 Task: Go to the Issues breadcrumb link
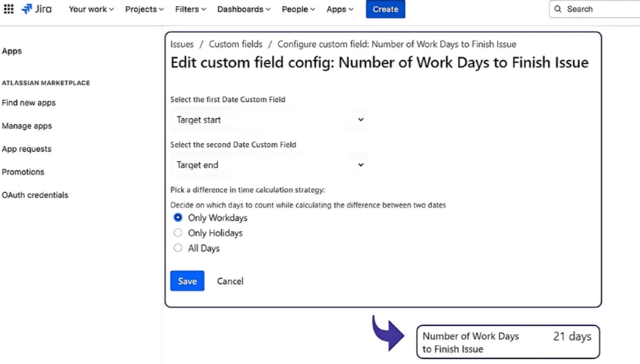point(182,45)
